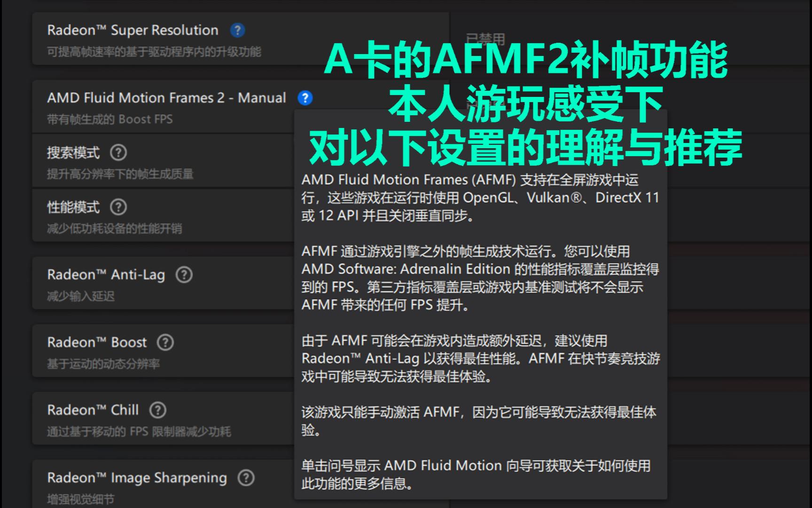Click tooltip paragraph starting 单击问号显示 AMD Fluid Motion
The image size is (812, 508).
coord(476,475)
